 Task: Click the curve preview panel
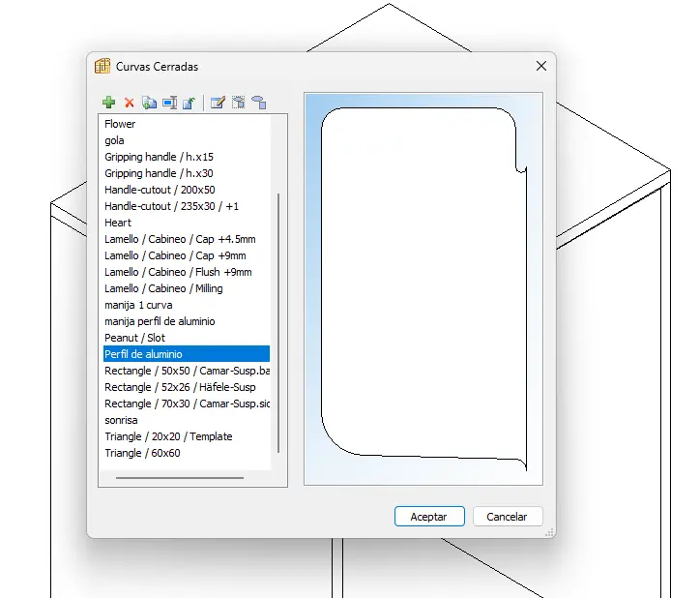tap(423, 287)
